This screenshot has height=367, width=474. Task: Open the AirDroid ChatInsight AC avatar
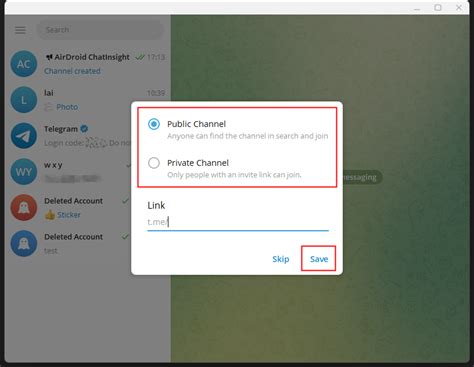[24, 64]
